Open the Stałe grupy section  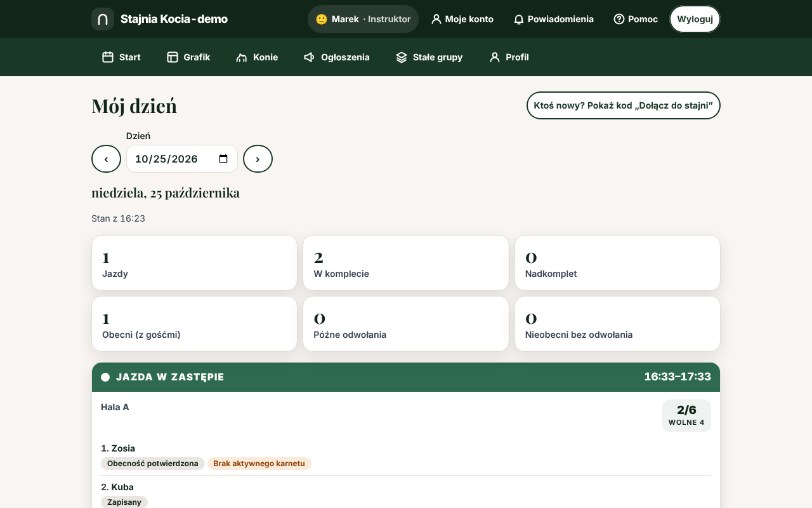429,57
